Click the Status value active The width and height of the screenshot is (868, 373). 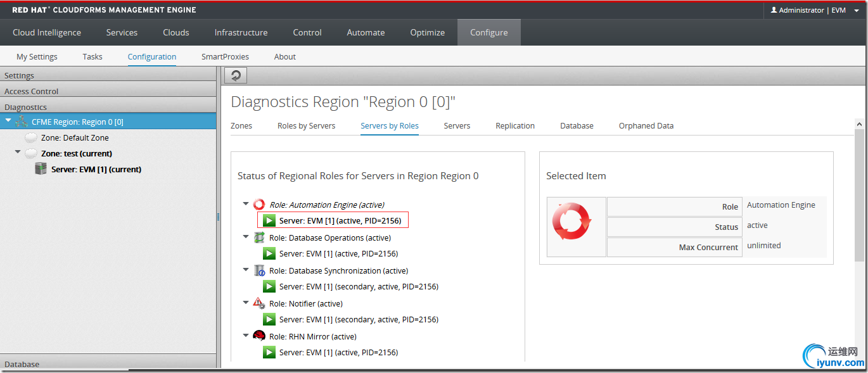(x=757, y=225)
